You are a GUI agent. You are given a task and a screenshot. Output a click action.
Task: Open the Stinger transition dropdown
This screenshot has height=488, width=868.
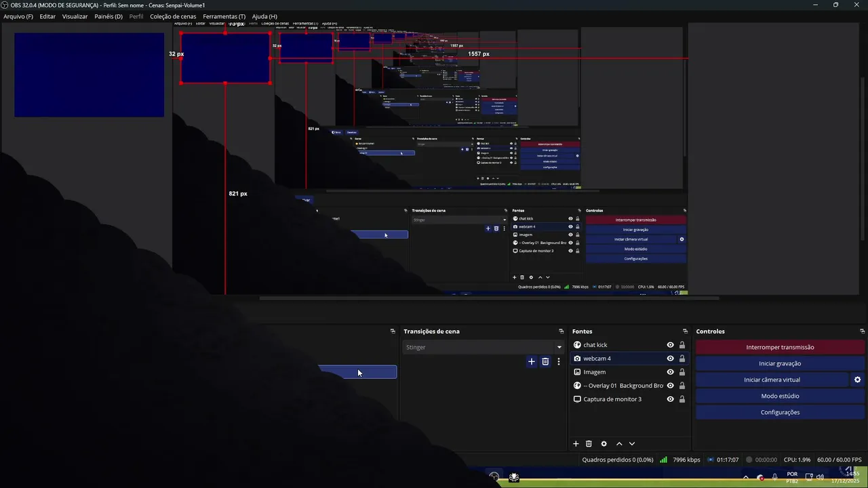(x=484, y=347)
